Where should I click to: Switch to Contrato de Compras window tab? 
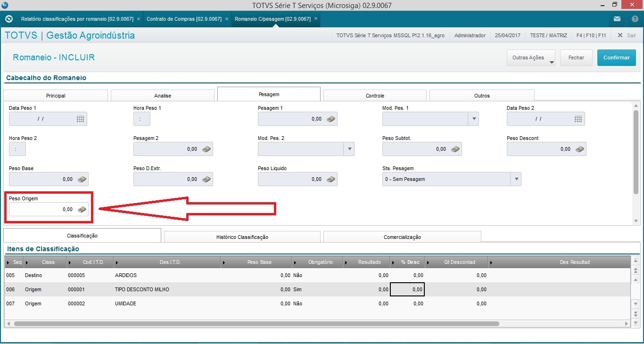pyautogui.click(x=184, y=19)
